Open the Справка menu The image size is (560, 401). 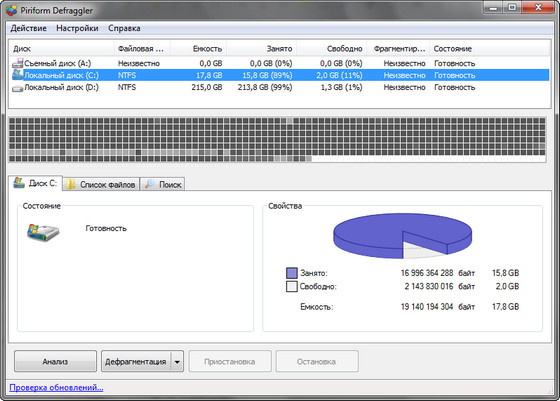click(124, 28)
